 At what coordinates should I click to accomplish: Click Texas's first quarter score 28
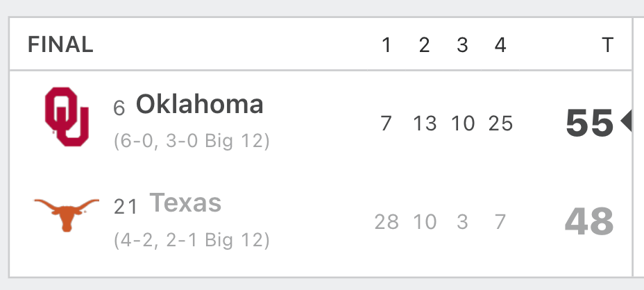tap(387, 222)
